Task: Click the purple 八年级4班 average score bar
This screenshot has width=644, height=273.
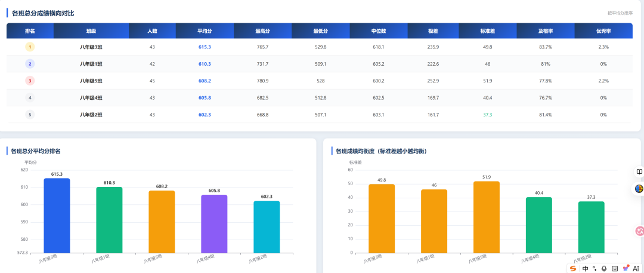Action: click(x=214, y=223)
